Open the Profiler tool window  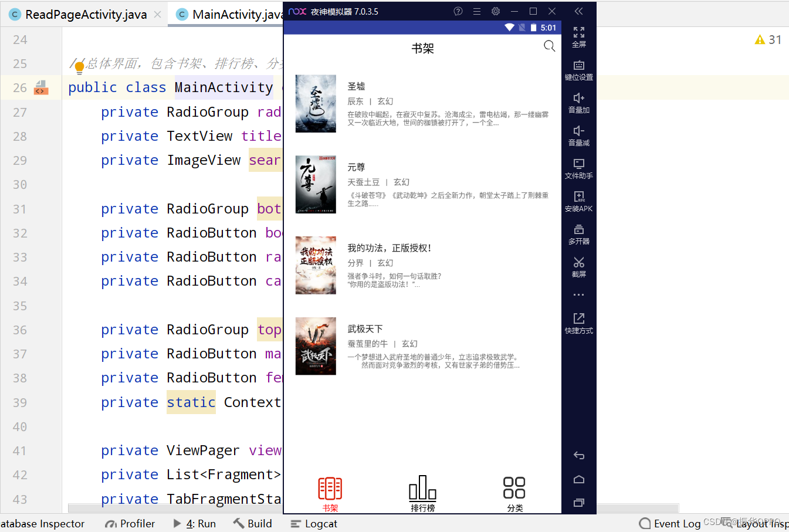(130, 524)
